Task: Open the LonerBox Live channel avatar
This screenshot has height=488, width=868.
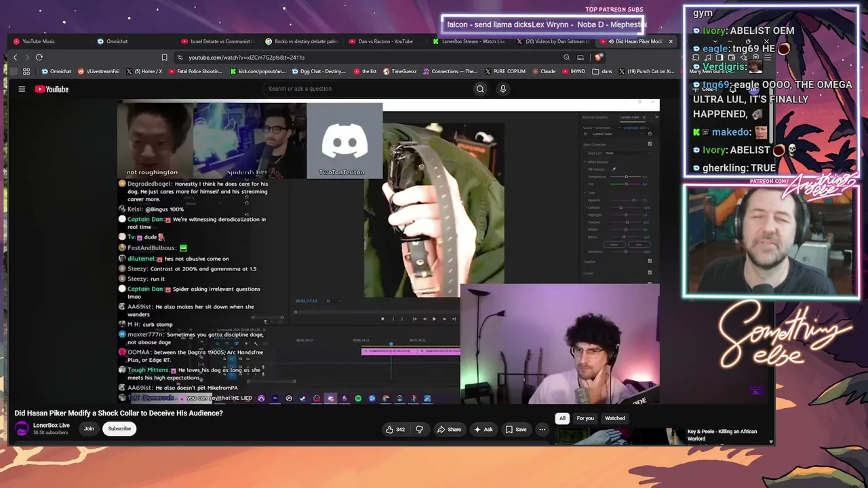Action: tap(22, 428)
